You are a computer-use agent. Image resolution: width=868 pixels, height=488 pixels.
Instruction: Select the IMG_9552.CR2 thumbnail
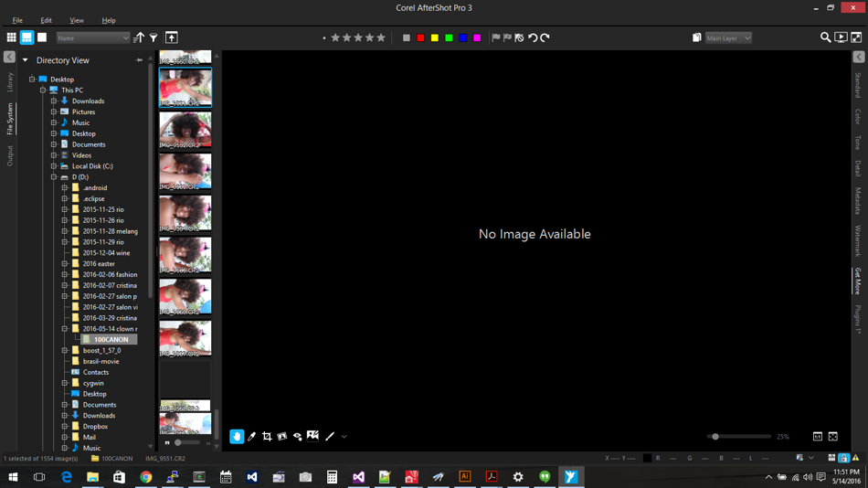[x=185, y=130]
